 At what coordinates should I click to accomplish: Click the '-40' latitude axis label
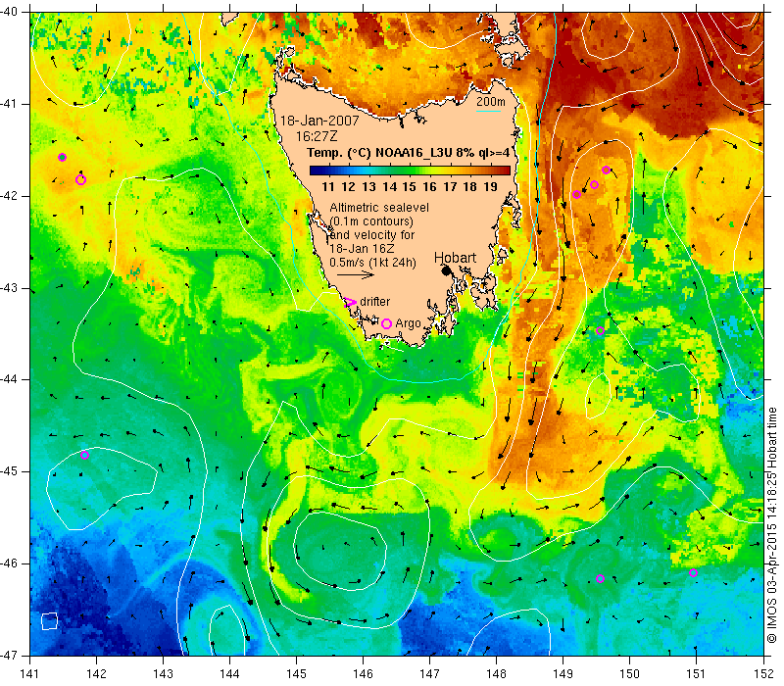point(9,12)
